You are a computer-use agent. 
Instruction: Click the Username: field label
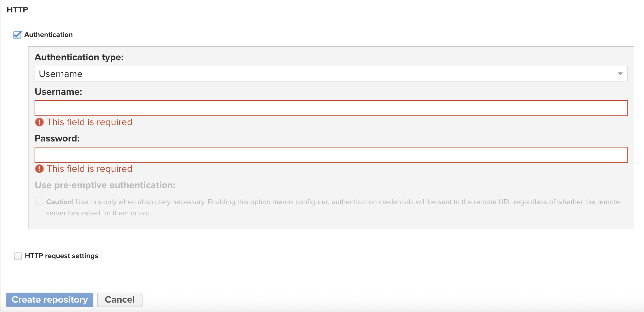pyautogui.click(x=58, y=92)
